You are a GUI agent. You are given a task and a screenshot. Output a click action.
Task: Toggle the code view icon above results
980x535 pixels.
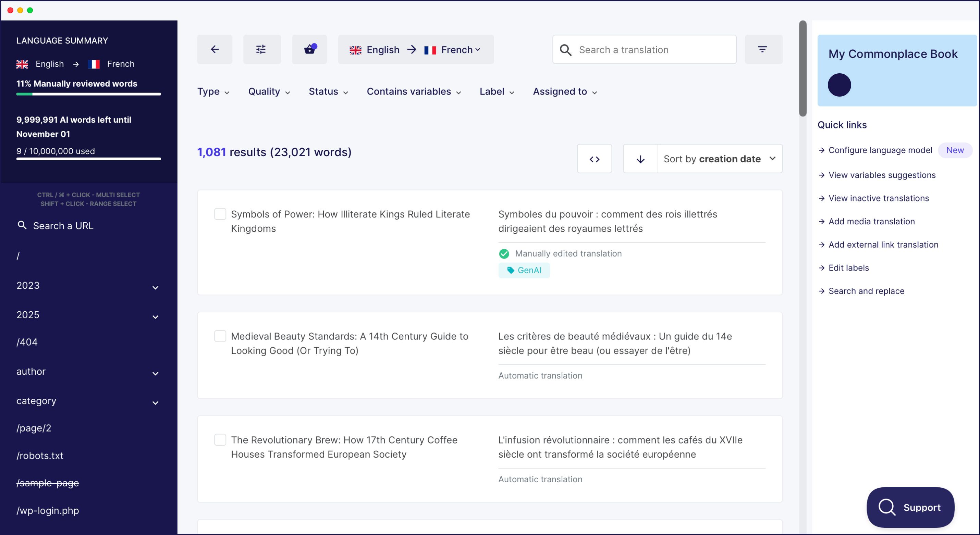tap(594, 159)
